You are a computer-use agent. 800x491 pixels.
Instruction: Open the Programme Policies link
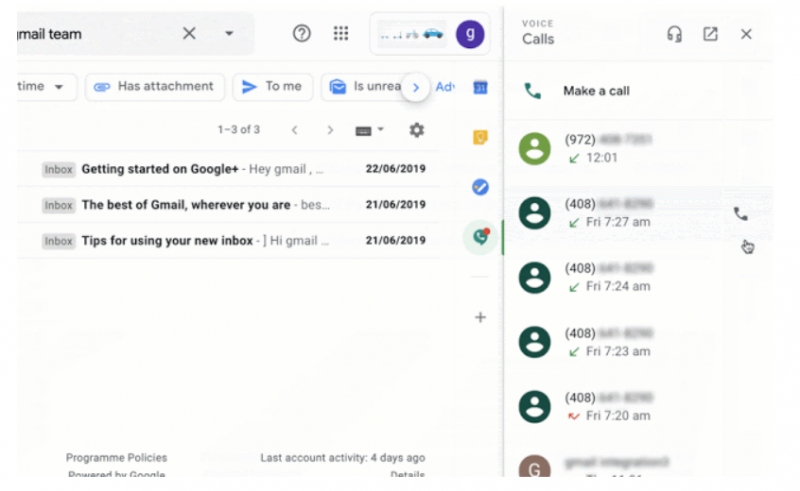(116, 458)
